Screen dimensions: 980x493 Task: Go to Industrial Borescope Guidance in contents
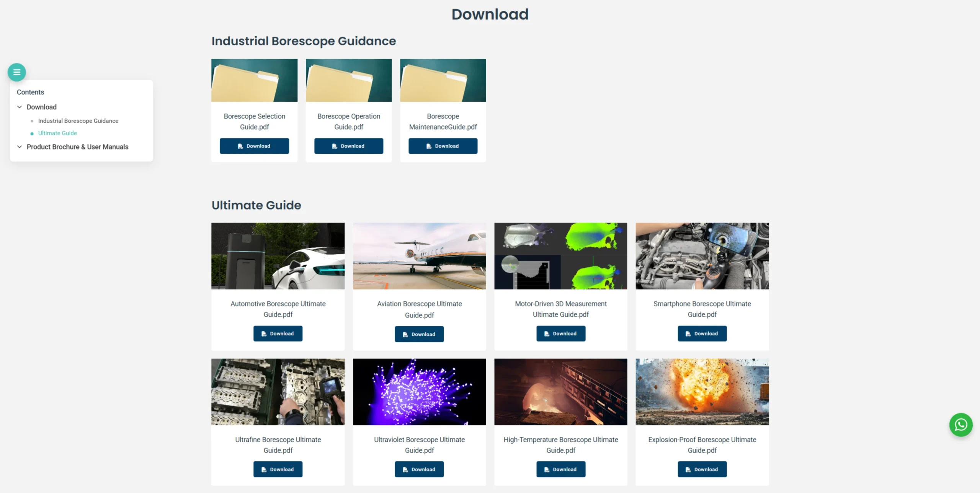click(x=78, y=121)
